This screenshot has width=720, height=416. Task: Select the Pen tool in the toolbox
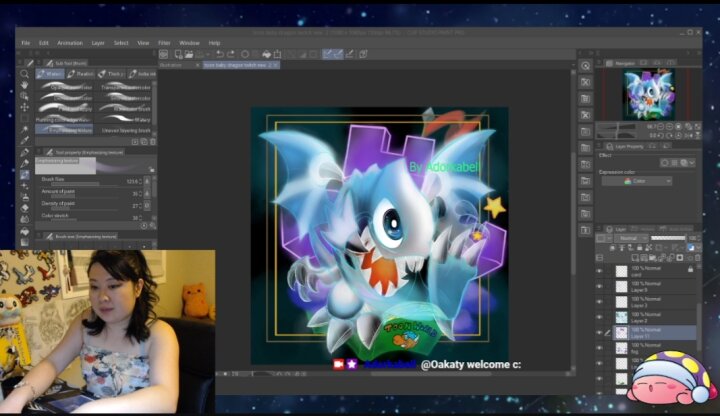pos(24,152)
